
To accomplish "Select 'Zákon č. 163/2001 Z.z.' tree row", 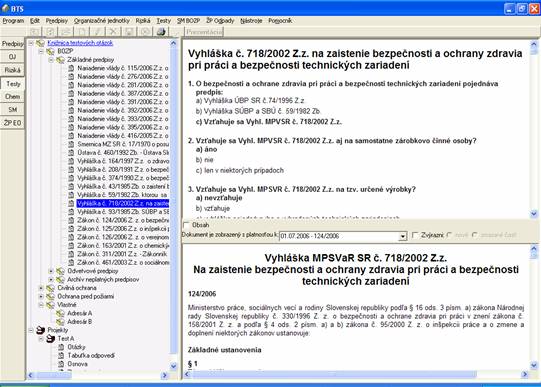I will [123, 246].
